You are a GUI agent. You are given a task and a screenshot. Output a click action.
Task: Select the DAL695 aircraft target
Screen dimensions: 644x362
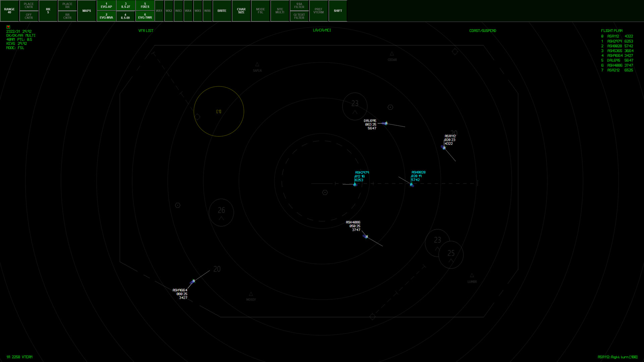tap(385, 123)
